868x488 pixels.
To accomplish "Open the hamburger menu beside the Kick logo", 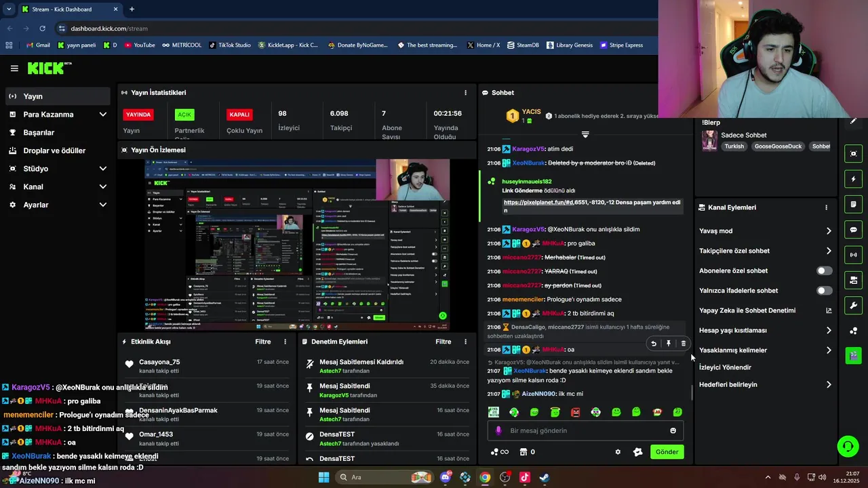I will pos(14,68).
